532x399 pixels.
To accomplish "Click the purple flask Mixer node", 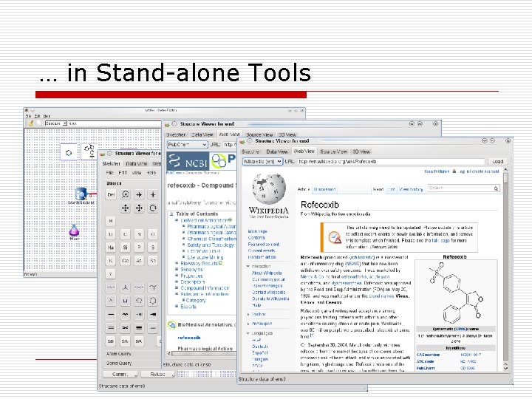I will pyautogui.click(x=74, y=231).
